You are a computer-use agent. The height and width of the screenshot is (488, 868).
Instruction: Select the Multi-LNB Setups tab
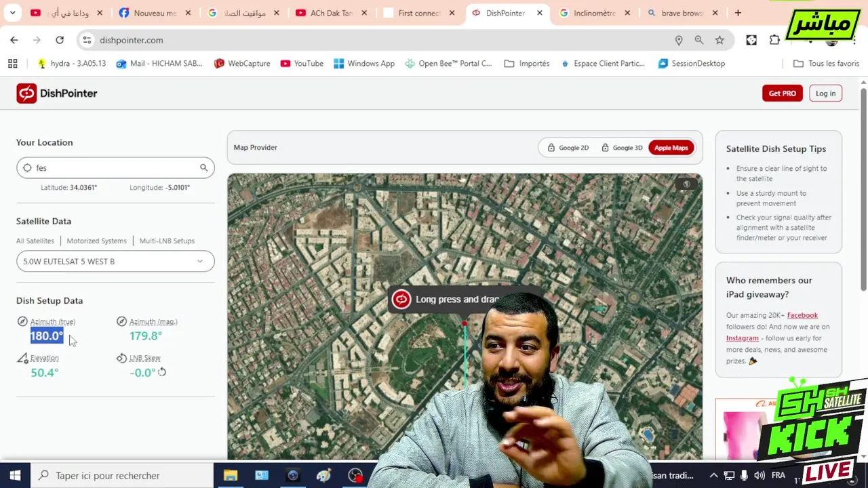pos(167,241)
